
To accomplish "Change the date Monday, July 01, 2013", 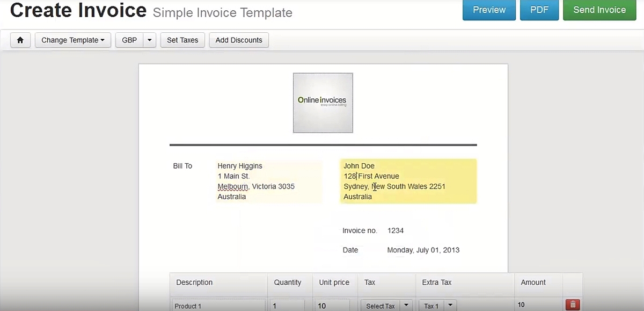I will point(423,250).
